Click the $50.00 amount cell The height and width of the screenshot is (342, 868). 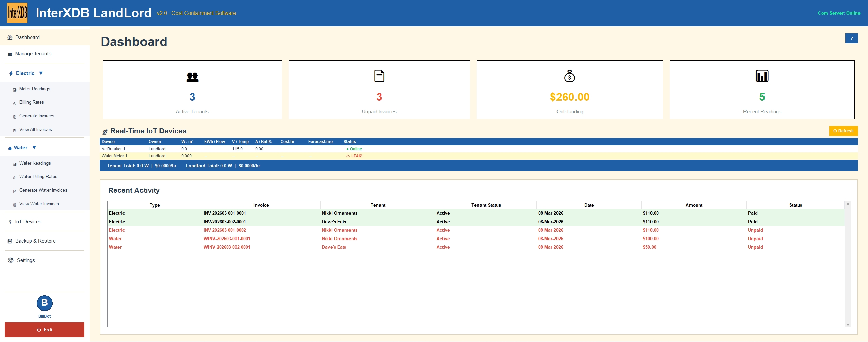[x=649, y=247]
